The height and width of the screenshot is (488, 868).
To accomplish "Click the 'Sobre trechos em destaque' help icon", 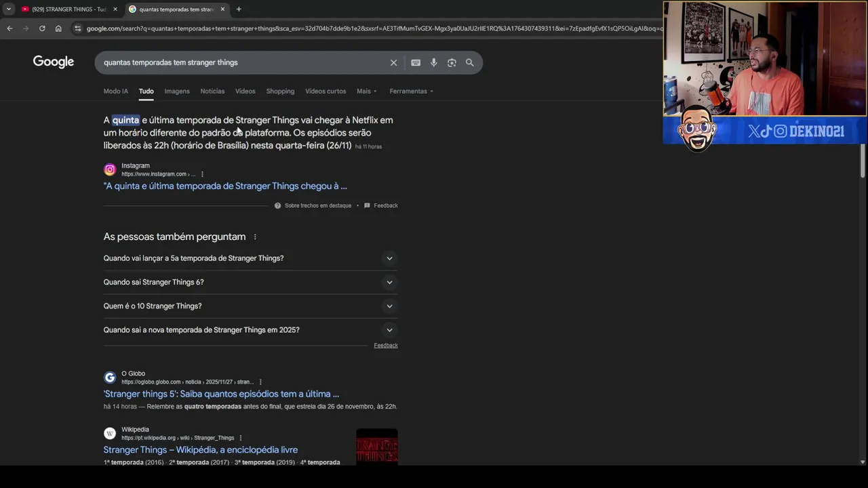I will 277,205.
